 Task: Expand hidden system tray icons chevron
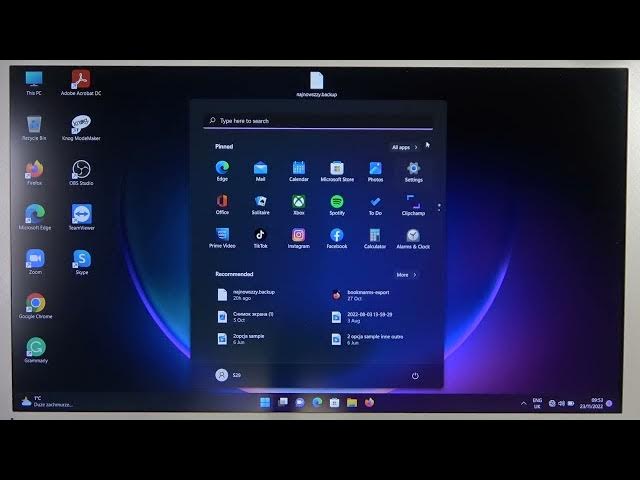pos(524,403)
